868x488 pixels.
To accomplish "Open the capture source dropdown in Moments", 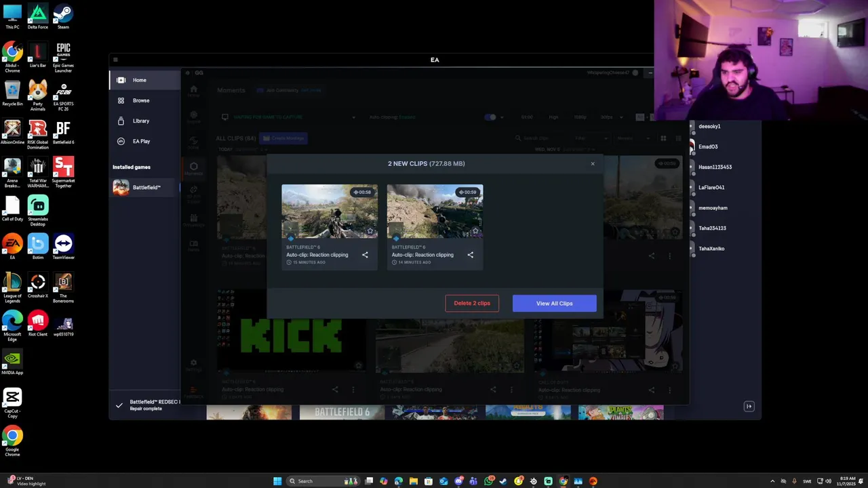I will click(288, 117).
